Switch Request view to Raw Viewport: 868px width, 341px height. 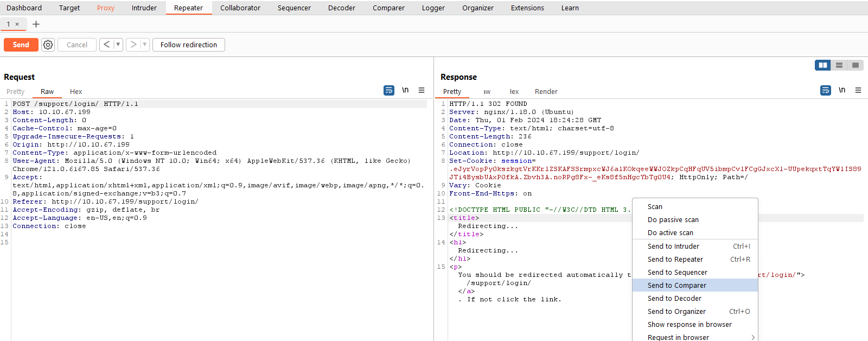(47, 91)
